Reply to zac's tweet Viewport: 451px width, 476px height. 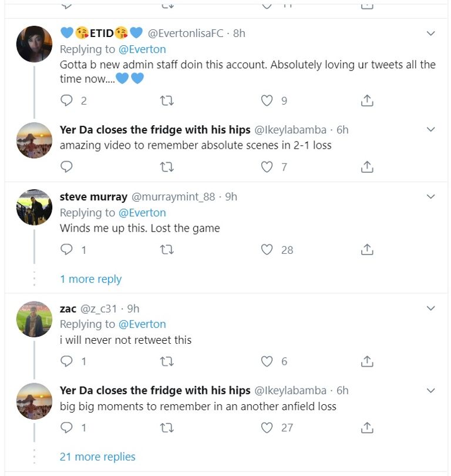click(66, 361)
